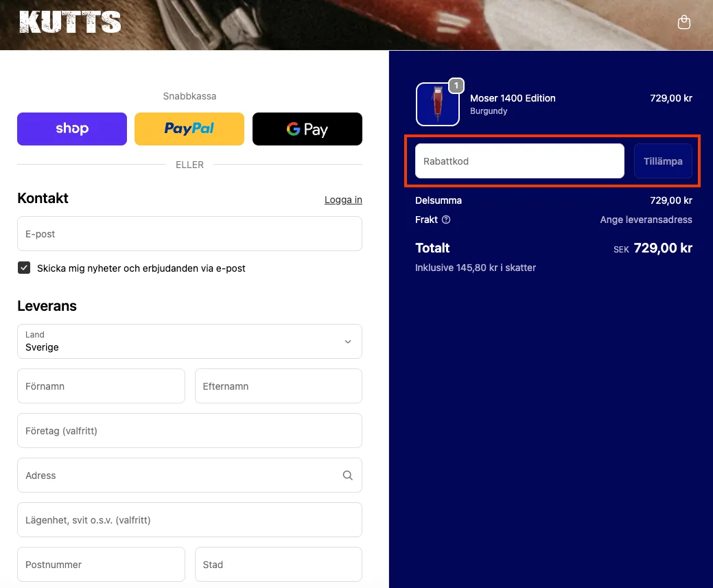This screenshot has width=713, height=588.
Task: Pay with Shop Pay express button
Action: pos(72,129)
